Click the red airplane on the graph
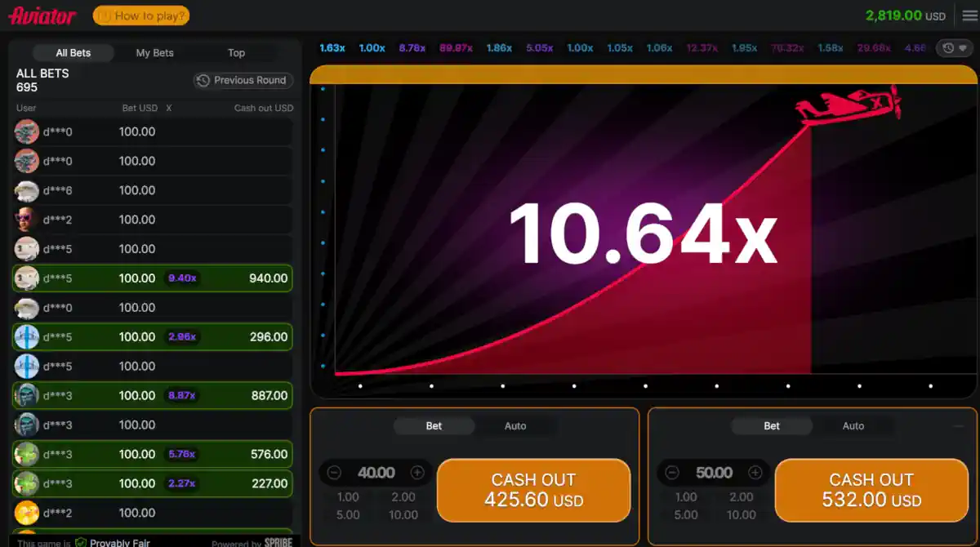This screenshot has height=547, width=980. pyautogui.click(x=849, y=106)
